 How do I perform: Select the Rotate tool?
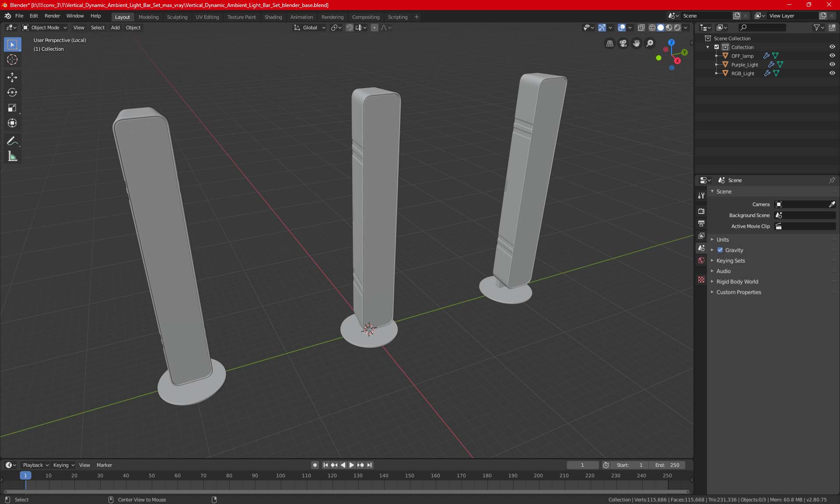[x=12, y=93]
